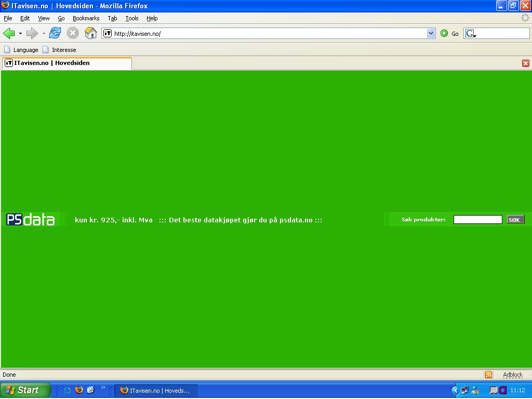Click the ITavisen.no taskbar button
Screen dimensions: 532x399
(x=156, y=391)
